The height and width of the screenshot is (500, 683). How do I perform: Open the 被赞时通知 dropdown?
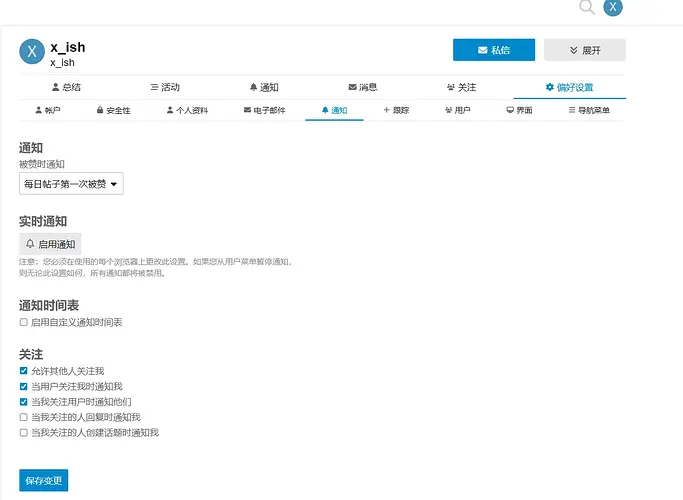point(71,184)
